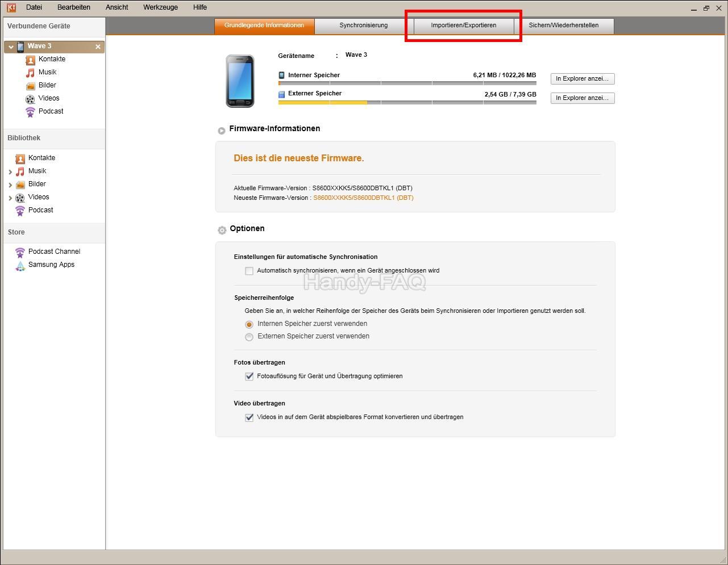Switch to Grundlegende Informationen tab
This screenshot has width=728, height=565.
click(x=264, y=26)
